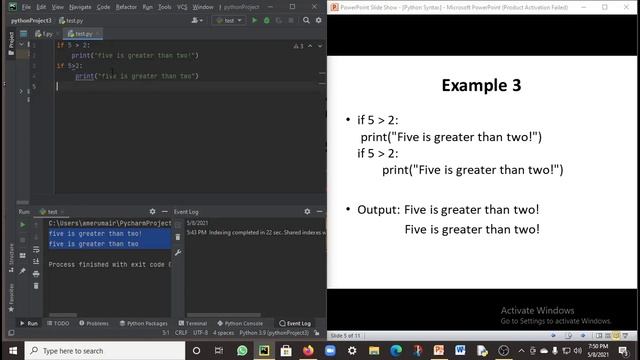The image size is (640, 360).
Task: Open Firefox from the taskbar
Action: click(308, 351)
